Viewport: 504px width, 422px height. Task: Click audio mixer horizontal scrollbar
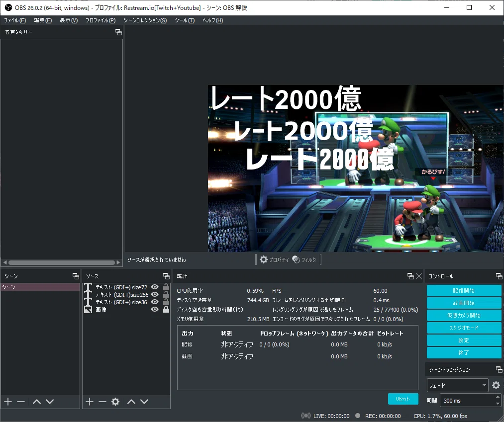coord(61,262)
